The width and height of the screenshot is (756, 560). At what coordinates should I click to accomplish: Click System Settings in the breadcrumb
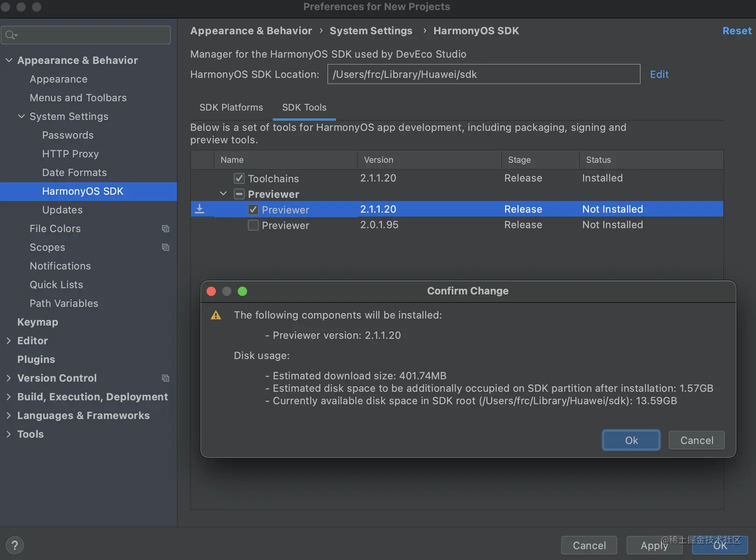[x=371, y=31]
